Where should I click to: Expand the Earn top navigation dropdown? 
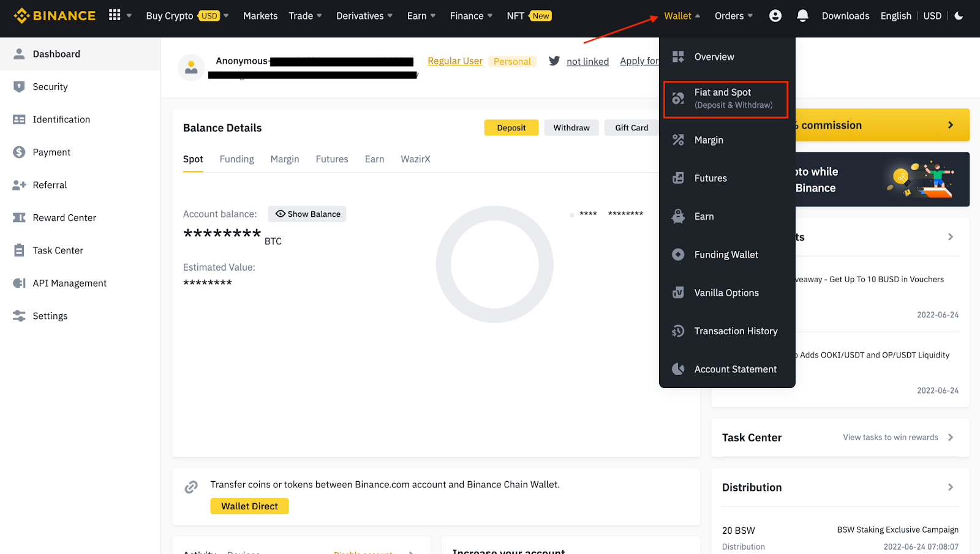[421, 16]
